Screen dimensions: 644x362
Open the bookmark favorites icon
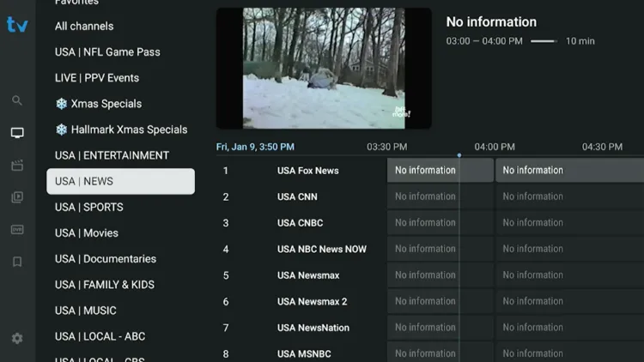click(17, 262)
